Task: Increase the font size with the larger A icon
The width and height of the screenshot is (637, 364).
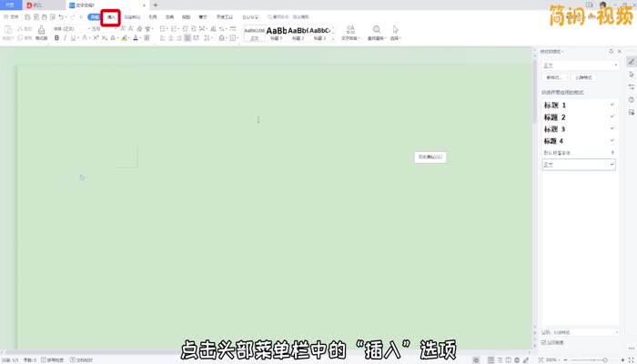Action: 123,29
